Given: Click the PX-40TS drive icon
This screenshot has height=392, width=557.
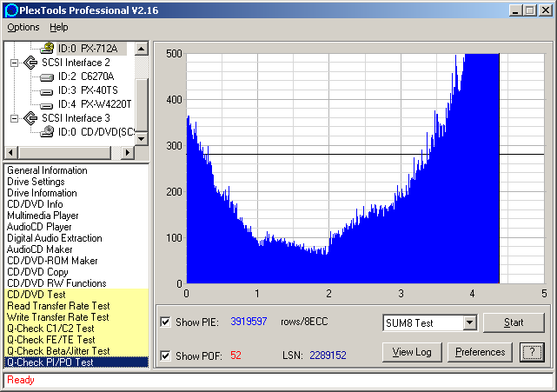Looking at the screenshot, I should (47, 92).
